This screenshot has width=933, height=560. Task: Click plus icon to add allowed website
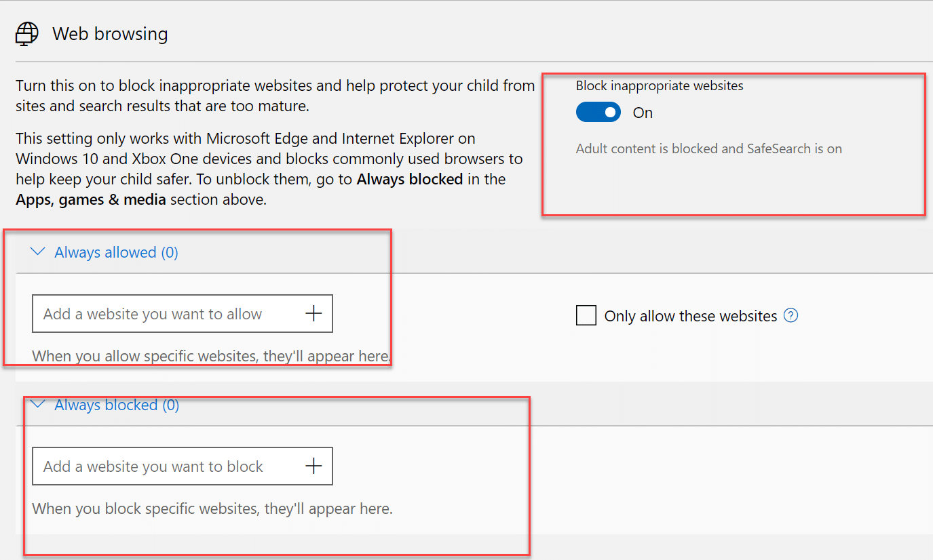[x=313, y=313]
